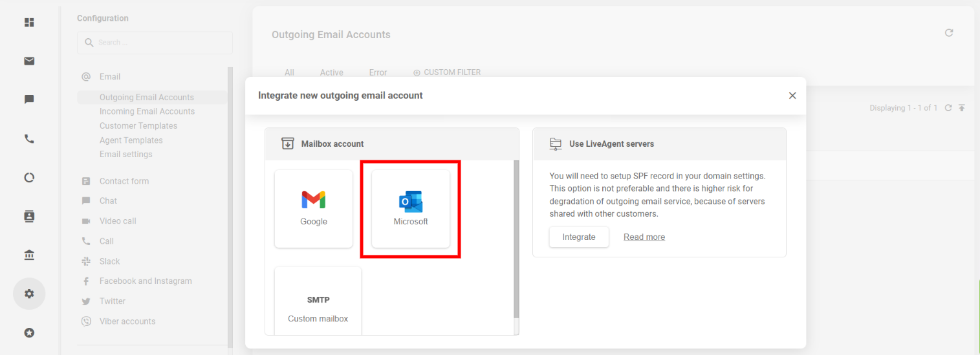Open the configuration gear icon
980x355 pixels.
29,294
